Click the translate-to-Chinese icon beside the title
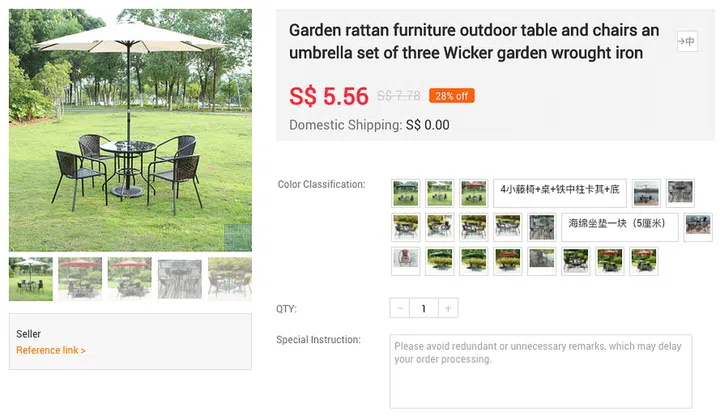 coord(686,41)
